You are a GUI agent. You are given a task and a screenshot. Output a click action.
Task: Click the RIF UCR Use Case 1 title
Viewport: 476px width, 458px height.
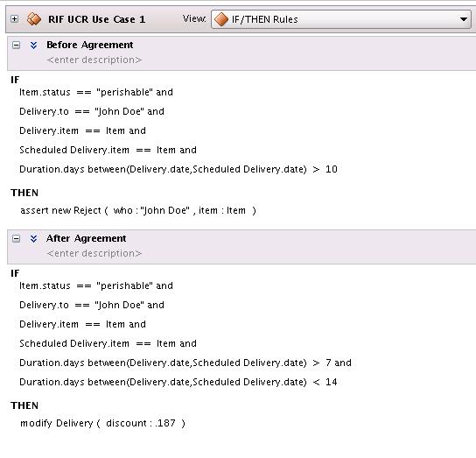97,19
